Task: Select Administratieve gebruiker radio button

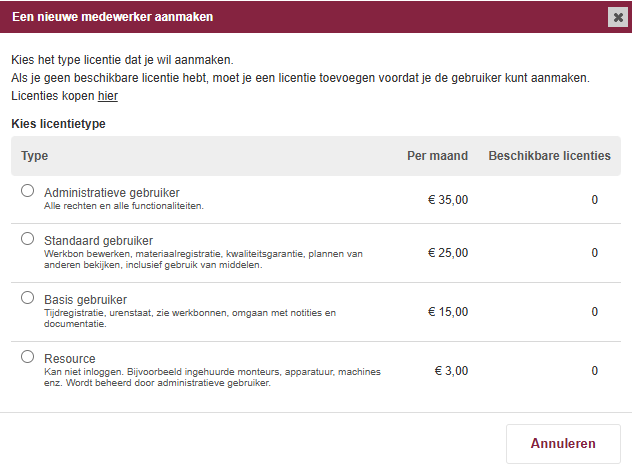Action: click(27, 190)
